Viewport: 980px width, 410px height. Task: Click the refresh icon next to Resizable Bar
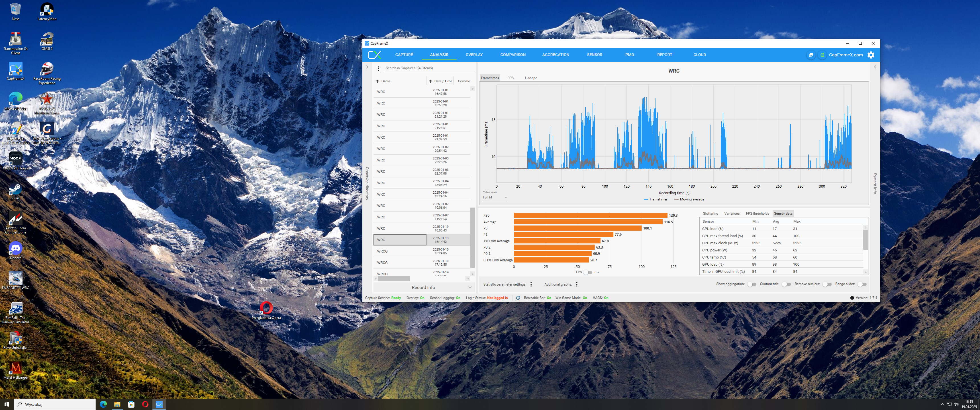coord(518,298)
